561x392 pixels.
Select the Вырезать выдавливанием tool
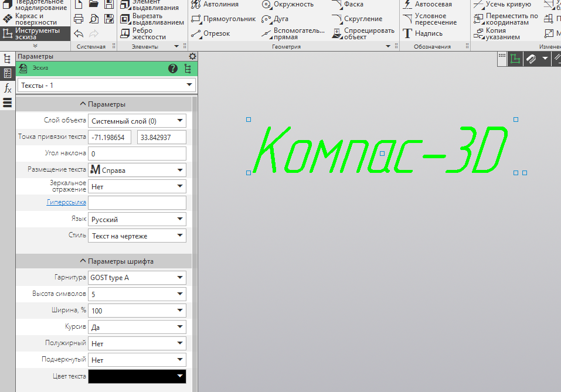(152, 19)
